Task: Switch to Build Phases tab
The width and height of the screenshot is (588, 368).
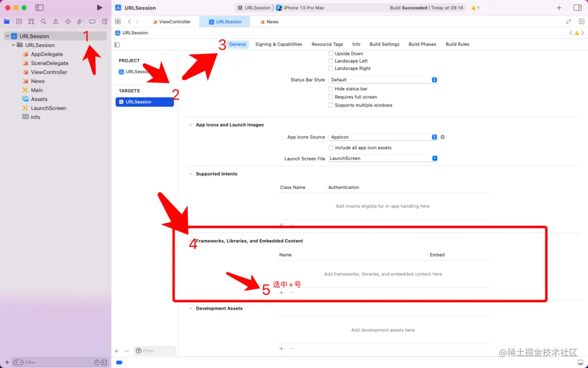Action: point(422,44)
